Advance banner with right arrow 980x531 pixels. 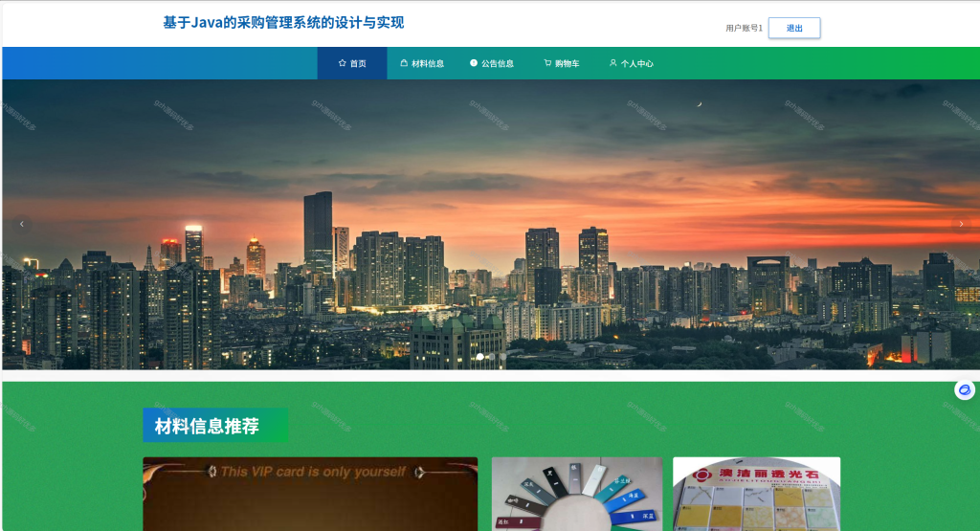click(x=961, y=224)
